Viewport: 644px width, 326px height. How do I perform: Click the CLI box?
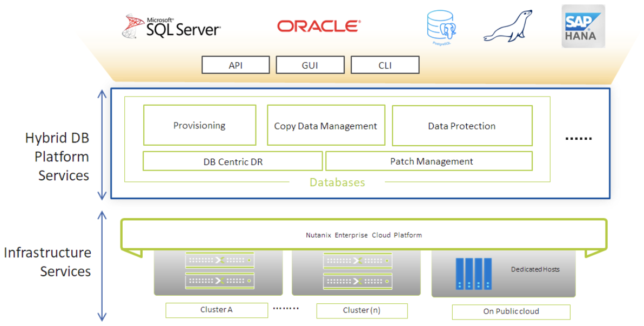(385, 65)
